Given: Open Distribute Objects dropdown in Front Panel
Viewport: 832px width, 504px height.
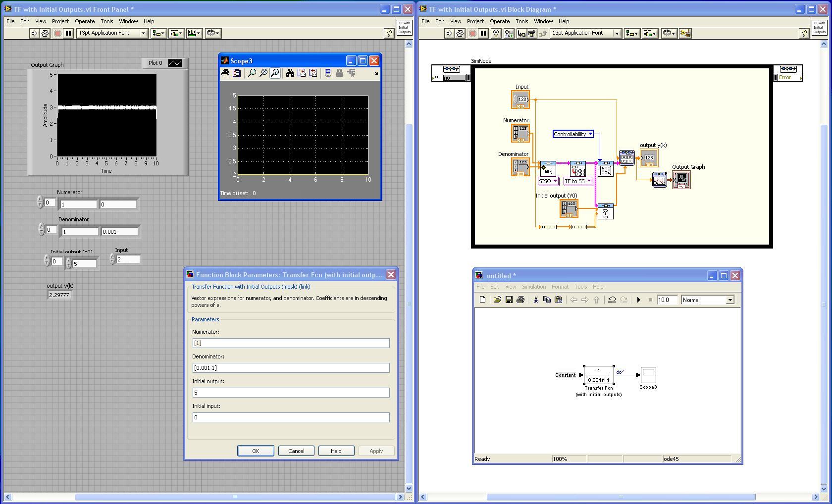Looking at the screenshot, I should pyautogui.click(x=176, y=33).
